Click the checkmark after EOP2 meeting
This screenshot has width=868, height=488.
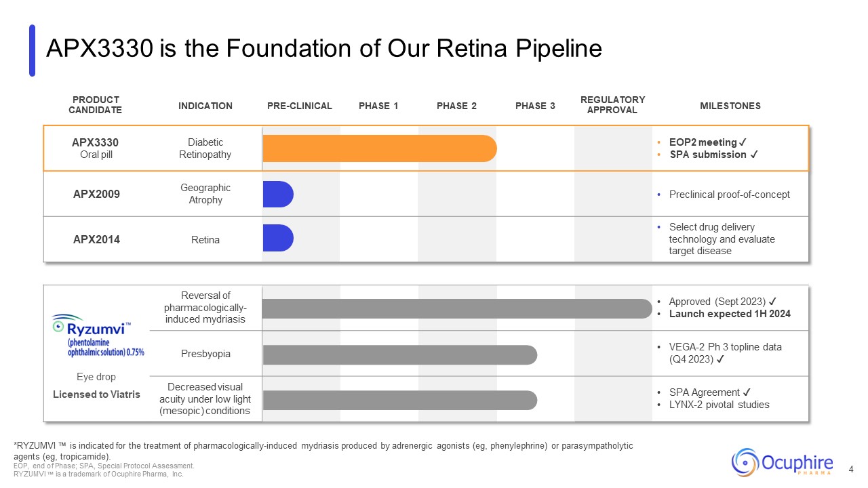(x=743, y=142)
